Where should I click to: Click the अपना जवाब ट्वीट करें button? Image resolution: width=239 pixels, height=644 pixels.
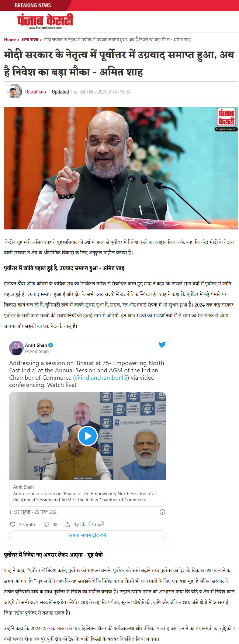click(88, 535)
